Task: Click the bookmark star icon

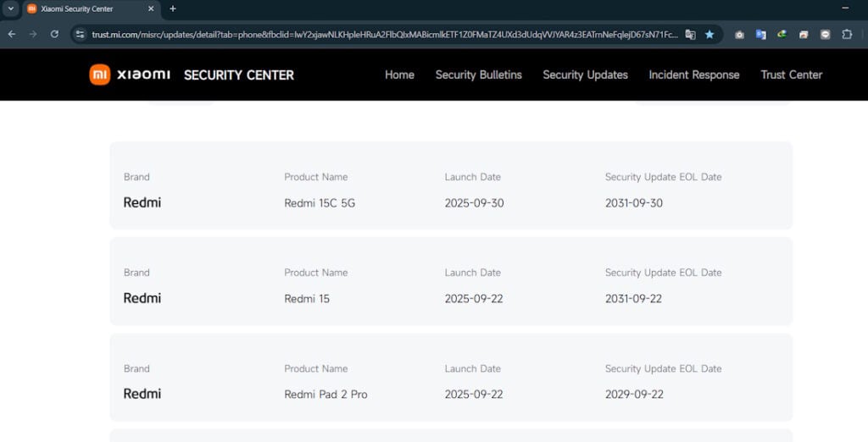Action: click(x=709, y=34)
